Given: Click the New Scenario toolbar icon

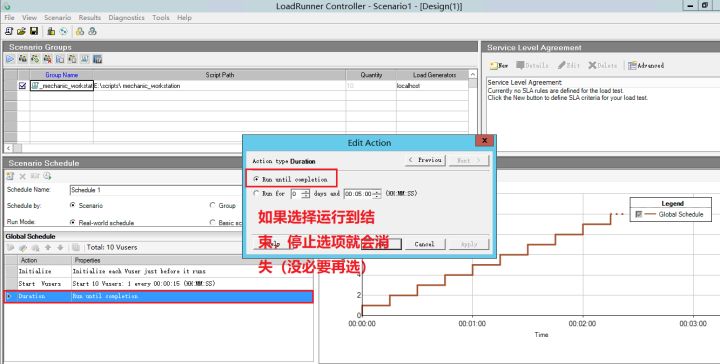Looking at the screenshot, I should coord(9,31).
